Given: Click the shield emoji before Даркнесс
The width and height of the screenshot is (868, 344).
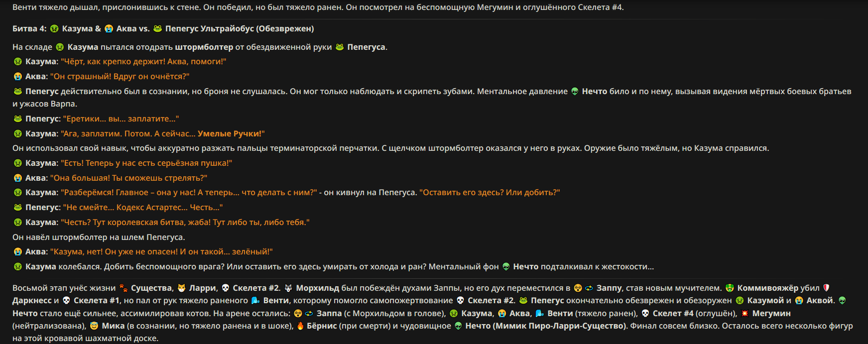Looking at the screenshot, I should (x=827, y=288).
